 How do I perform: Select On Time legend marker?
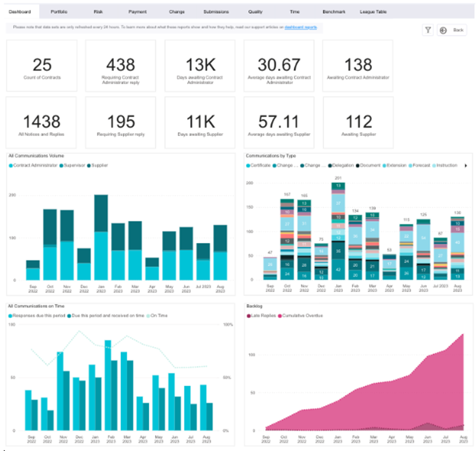coord(148,316)
